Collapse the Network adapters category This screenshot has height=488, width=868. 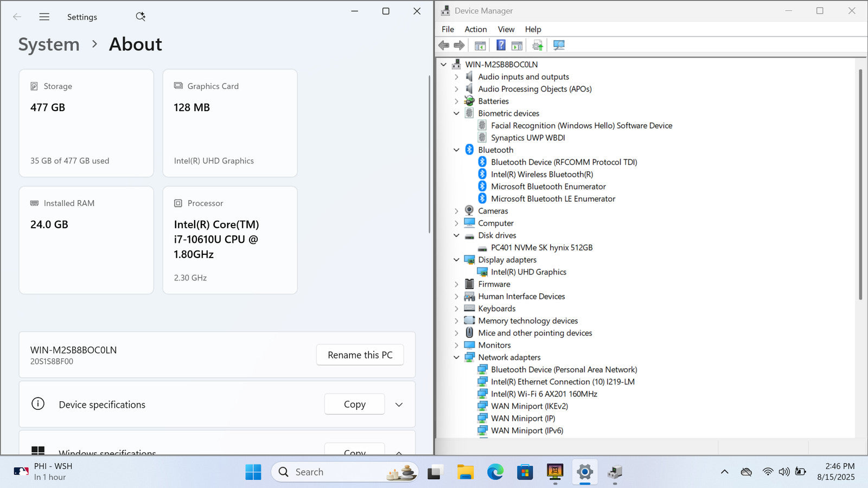[x=456, y=357]
